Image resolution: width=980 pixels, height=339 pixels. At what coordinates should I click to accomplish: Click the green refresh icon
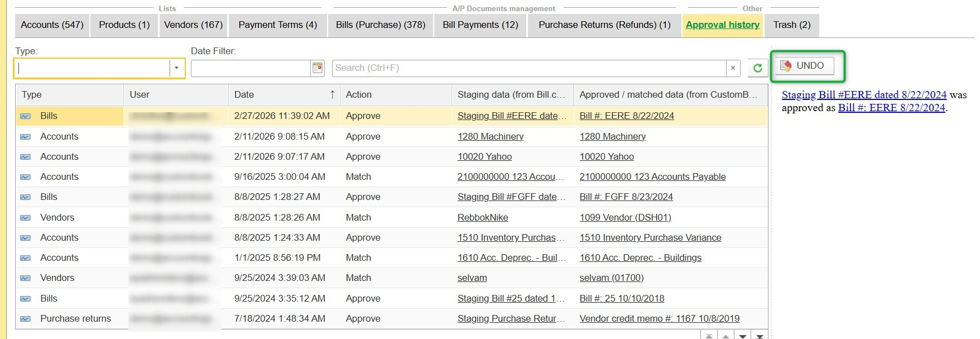click(x=757, y=68)
